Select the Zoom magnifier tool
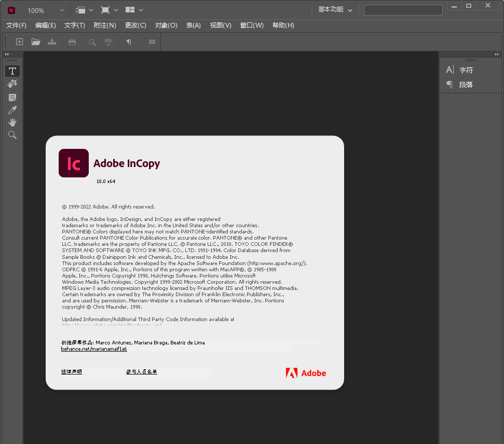This screenshot has height=444, width=504. pyautogui.click(x=12, y=135)
